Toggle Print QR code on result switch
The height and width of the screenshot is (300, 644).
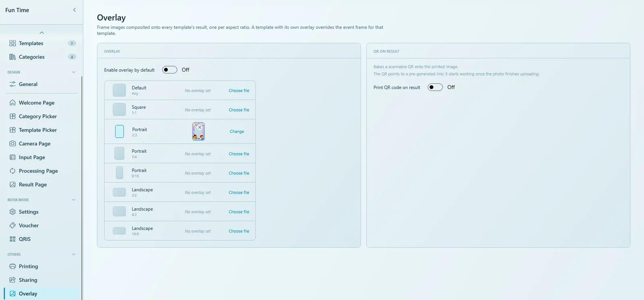(x=435, y=87)
